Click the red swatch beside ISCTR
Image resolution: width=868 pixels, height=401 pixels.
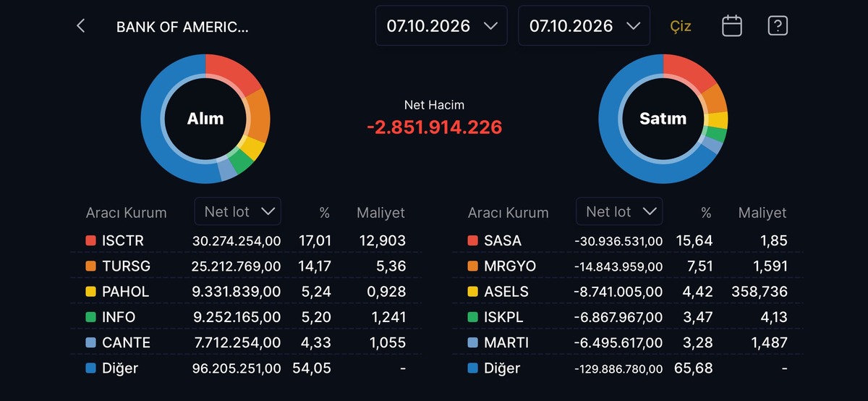click(90, 240)
